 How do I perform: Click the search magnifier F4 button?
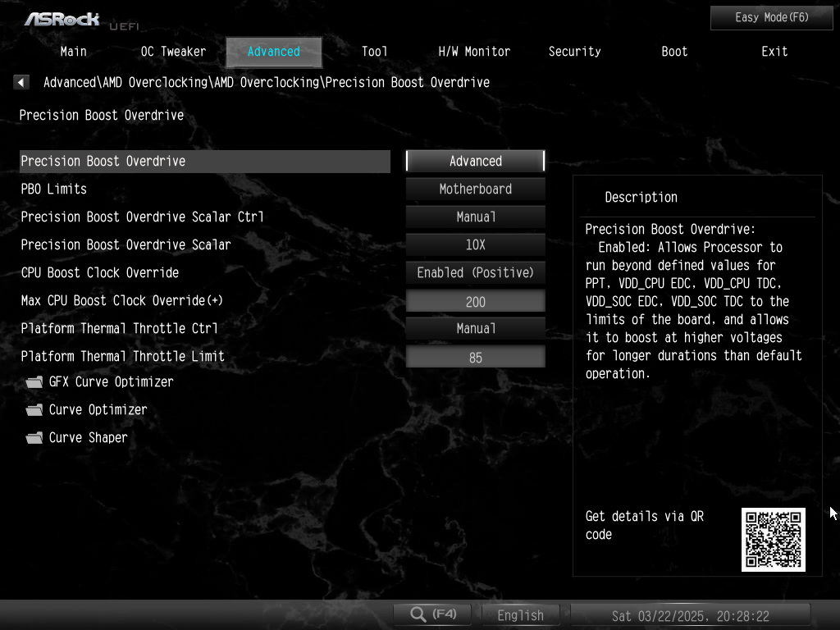pos(433,614)
